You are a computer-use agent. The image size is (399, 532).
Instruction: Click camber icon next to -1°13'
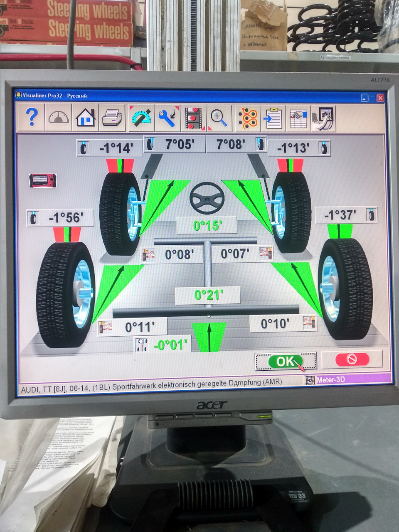323,148
